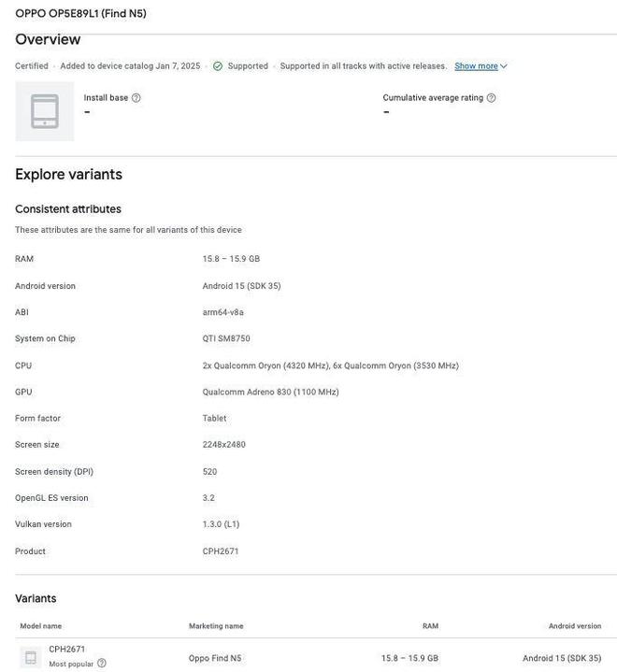Open the CPH2671 variant model name

click(x=67, y=650)
